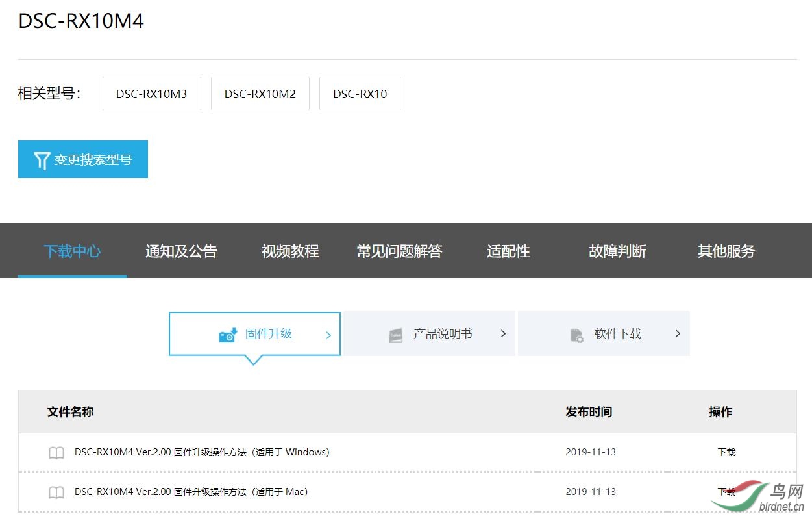Select the 适配性 tab
This screenshot has width=812, height=523.
coord(508,251)
